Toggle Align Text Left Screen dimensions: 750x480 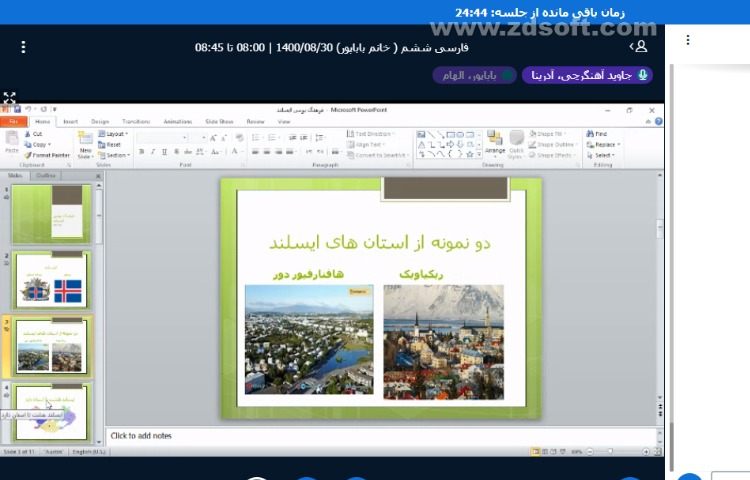coord(255,152)
